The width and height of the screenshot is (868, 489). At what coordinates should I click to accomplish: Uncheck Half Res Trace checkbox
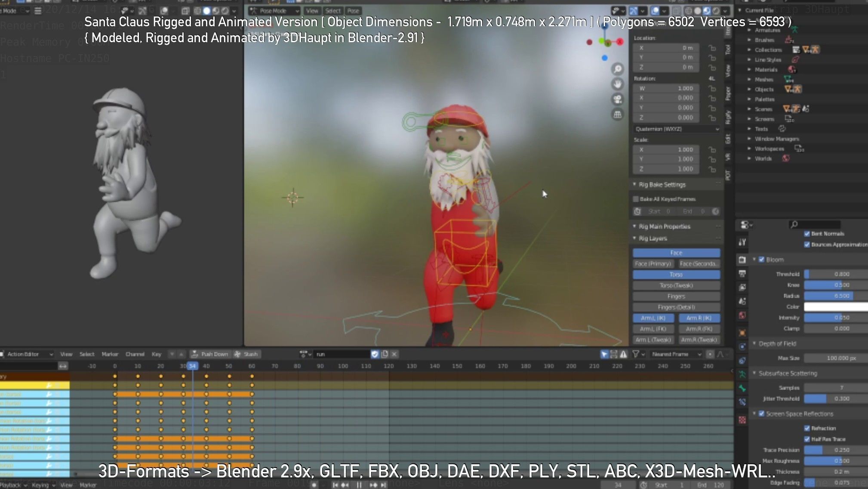pyautogui.click(x=807, y=439)
